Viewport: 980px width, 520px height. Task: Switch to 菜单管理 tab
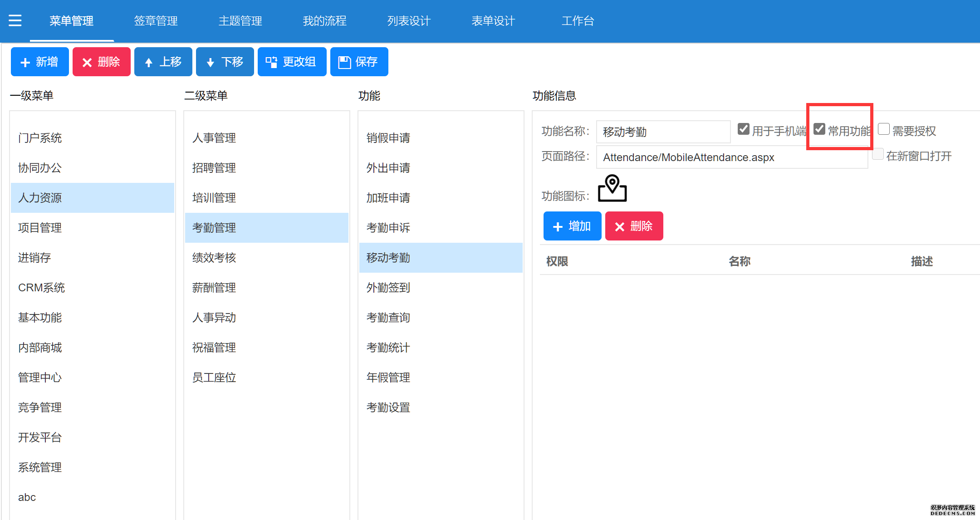coord(72,21)
